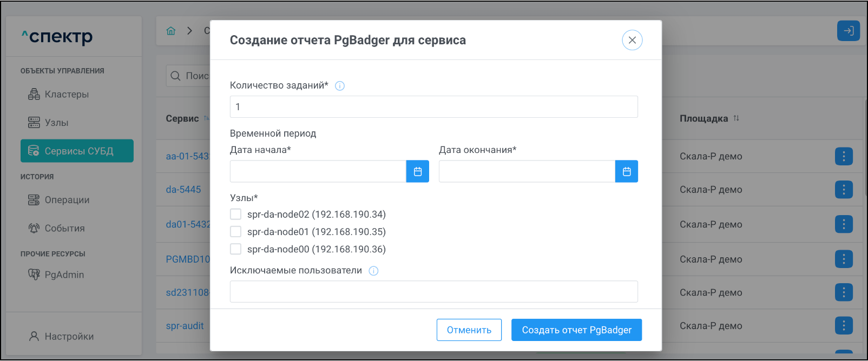Click the Исключаемые пользователи input field

(x=434, y=292)
